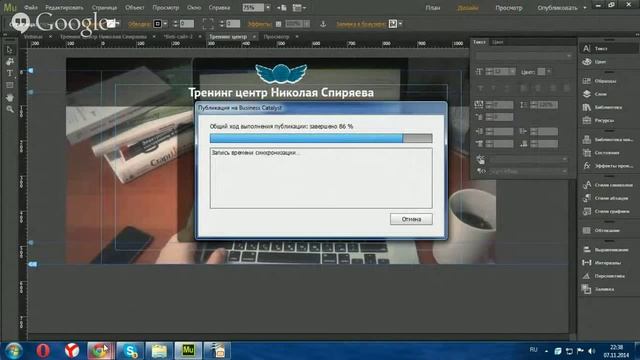
Task: Open the Справка menu
Action: pyautogui.click(x=219, y=7)
